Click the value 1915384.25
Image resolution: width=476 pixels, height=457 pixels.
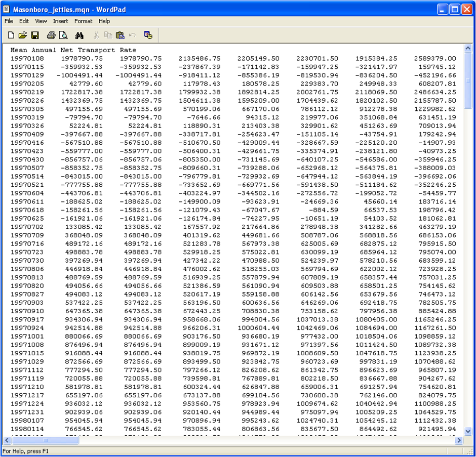point(376,58)
